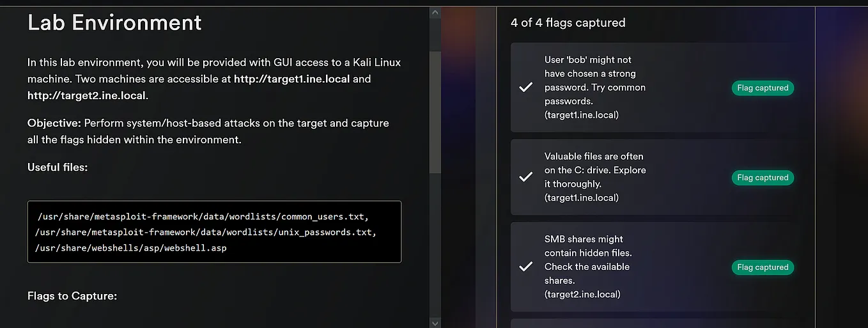Screen dimensions: 868x328
Task: Click the scroll-up arrow of lab panel
Action: [435, 12]
